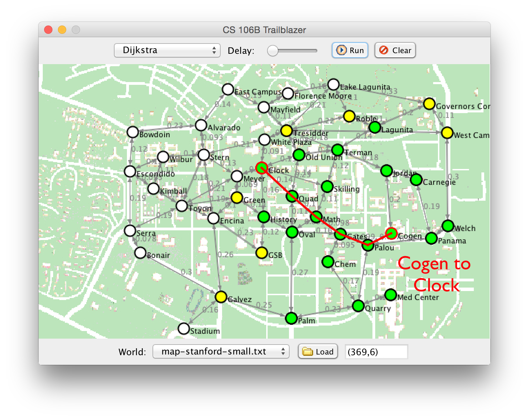Select the Bowdoin node circle
The width and height of the screenshot is (529, 420).
coord(133,132)
